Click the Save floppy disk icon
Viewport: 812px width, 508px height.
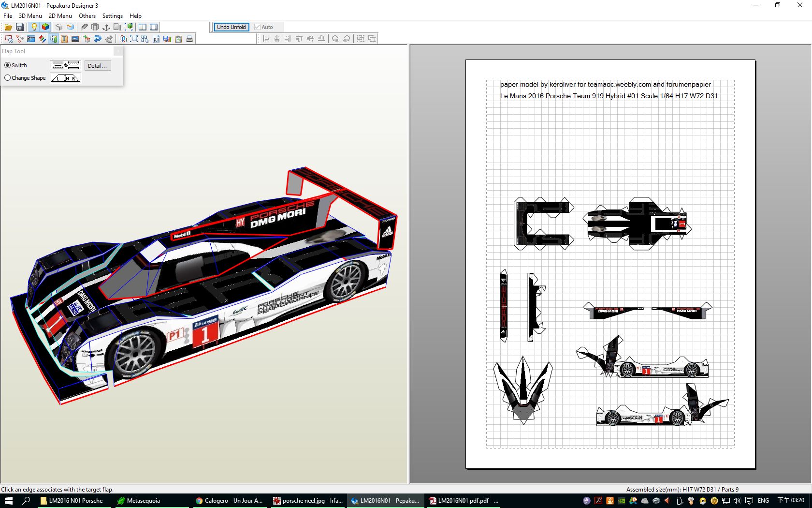[20, 27]
